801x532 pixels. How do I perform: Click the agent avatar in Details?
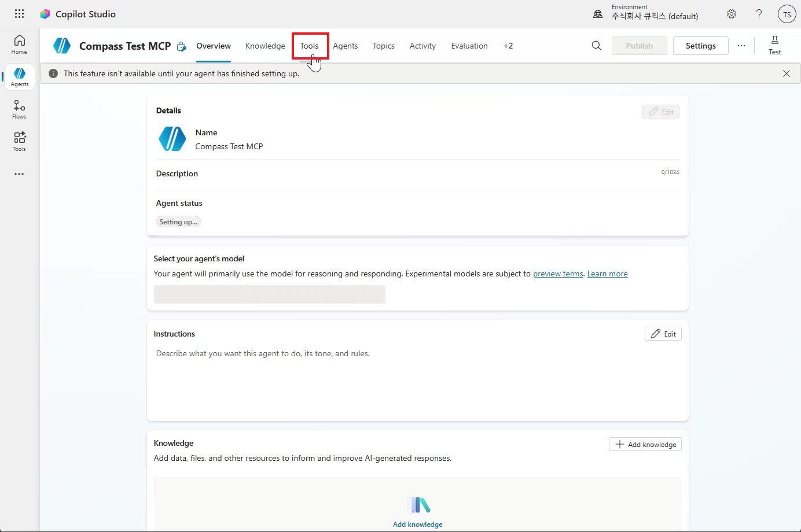172,139
